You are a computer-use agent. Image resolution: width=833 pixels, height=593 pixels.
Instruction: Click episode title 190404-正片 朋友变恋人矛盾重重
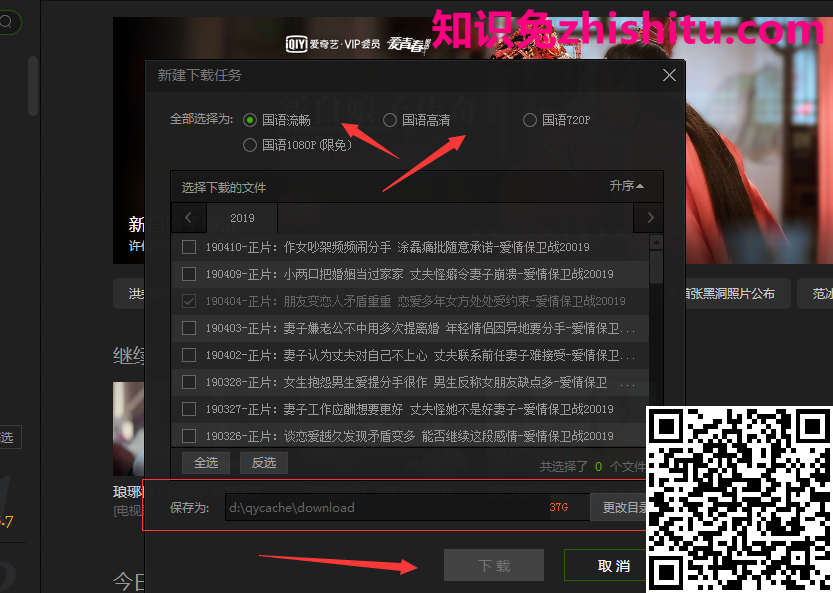(x=415, y=301)
